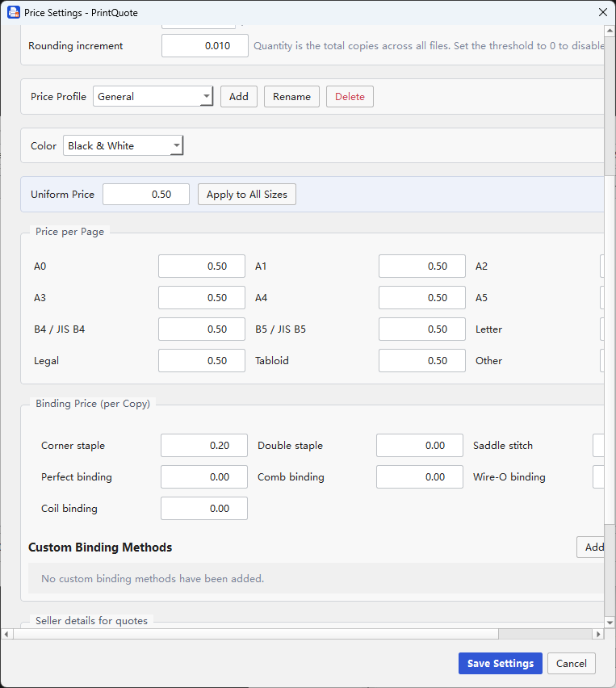Click the Rounding increment label
This screenshot has height=688, width=616.
click(x=75, y=46)
